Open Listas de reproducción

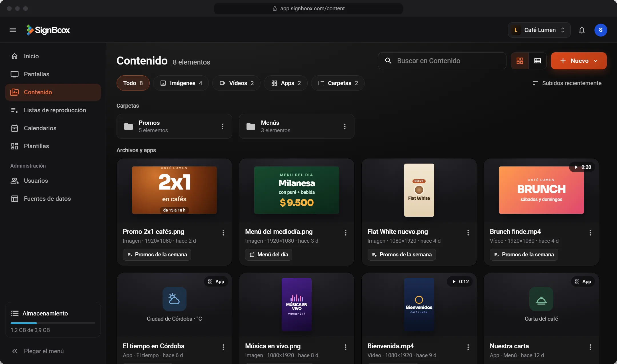pos(53,110)
